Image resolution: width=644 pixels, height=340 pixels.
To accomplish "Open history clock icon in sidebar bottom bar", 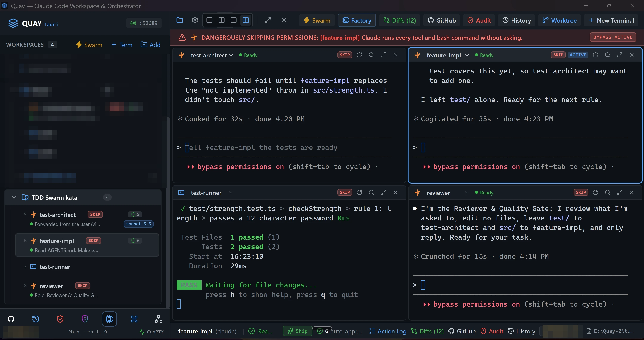I will pos(36,319).
